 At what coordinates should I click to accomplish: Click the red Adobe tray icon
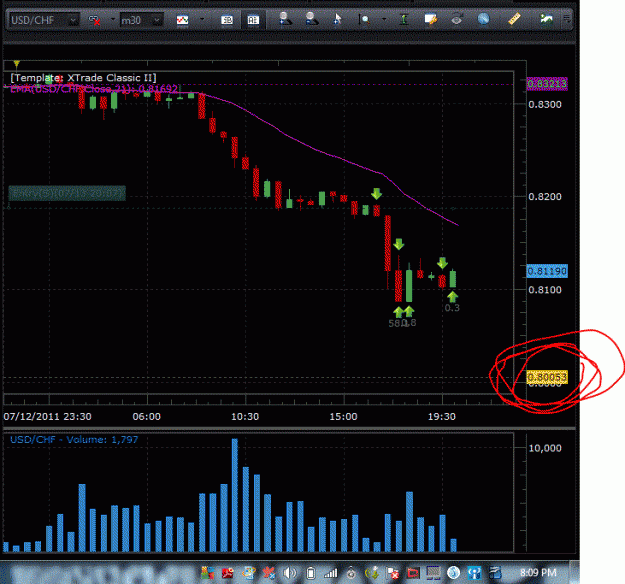click(228, 573)
